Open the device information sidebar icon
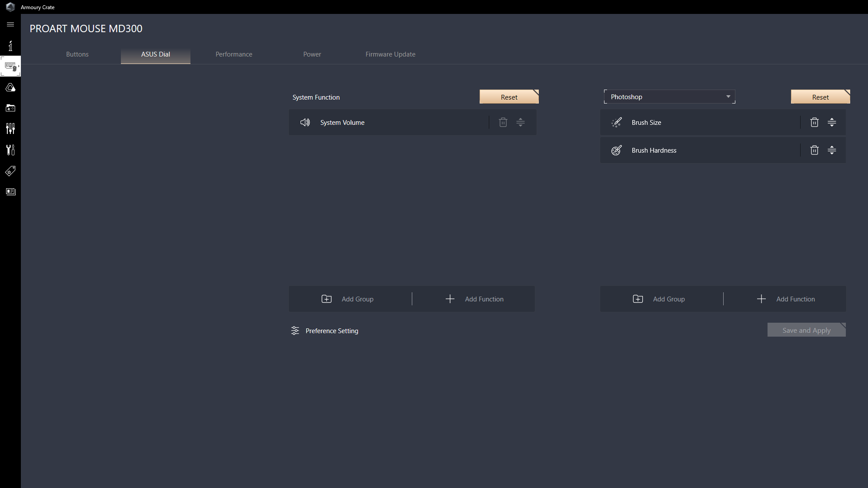Viewport: 868px width, 488px height. coord(10,46)
